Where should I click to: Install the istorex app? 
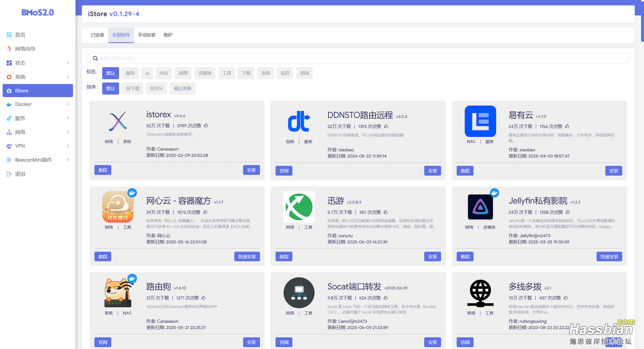click(251, 170)
